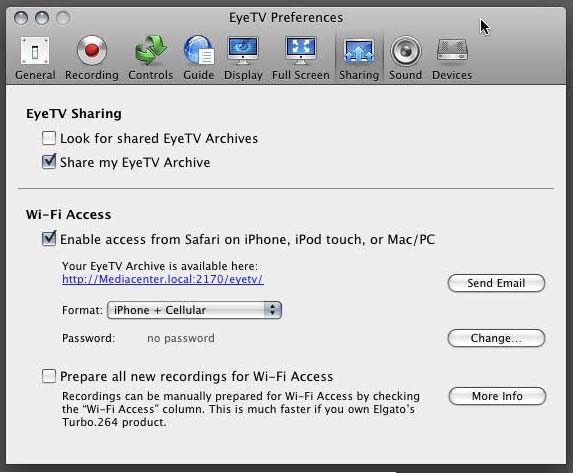Open the Format dropdown showing iPhone + Cellular
573x473 pixels.
(x=194, y=310)
